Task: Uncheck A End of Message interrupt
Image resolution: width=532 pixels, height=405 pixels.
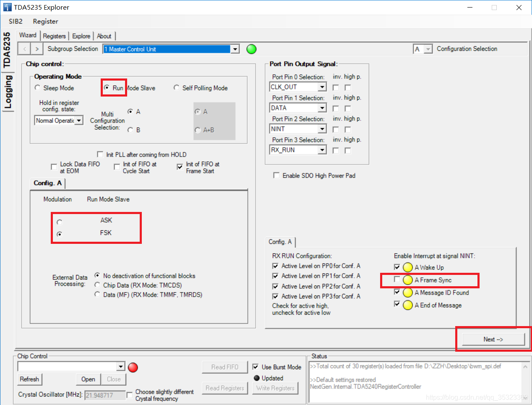Action: coord(397,304)
